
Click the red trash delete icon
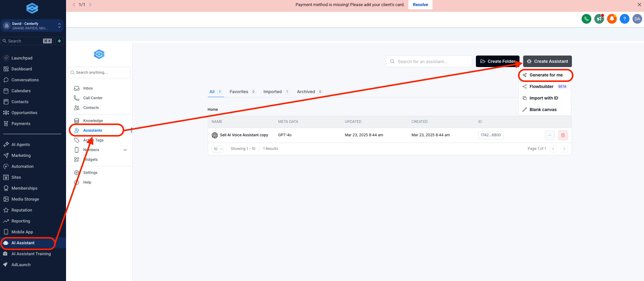(563, 135)
